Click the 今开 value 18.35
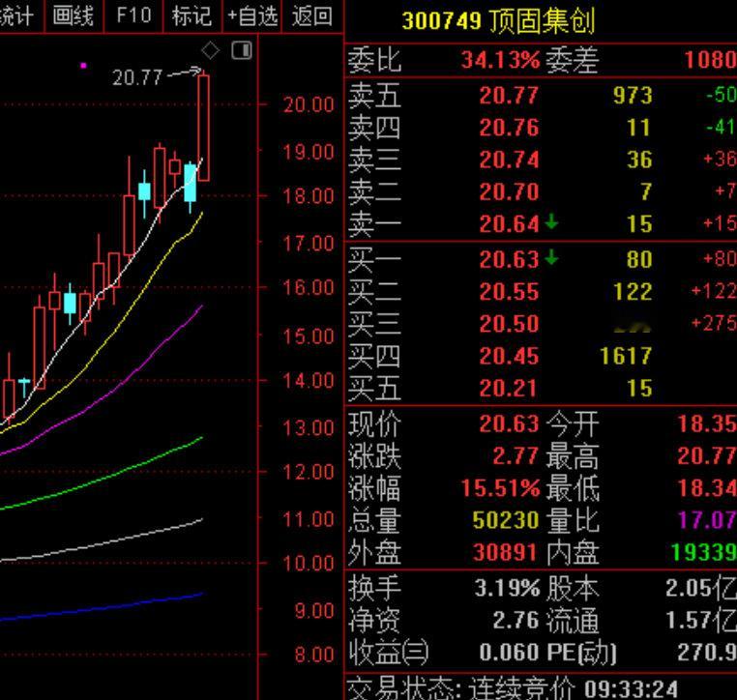737x700 pixels. pos(707,423)
